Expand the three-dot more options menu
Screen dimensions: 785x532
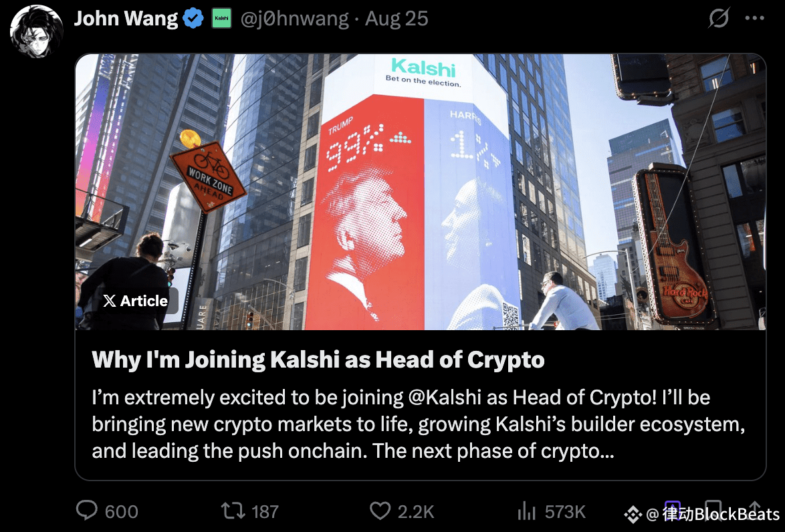click(x=754, y=18)
